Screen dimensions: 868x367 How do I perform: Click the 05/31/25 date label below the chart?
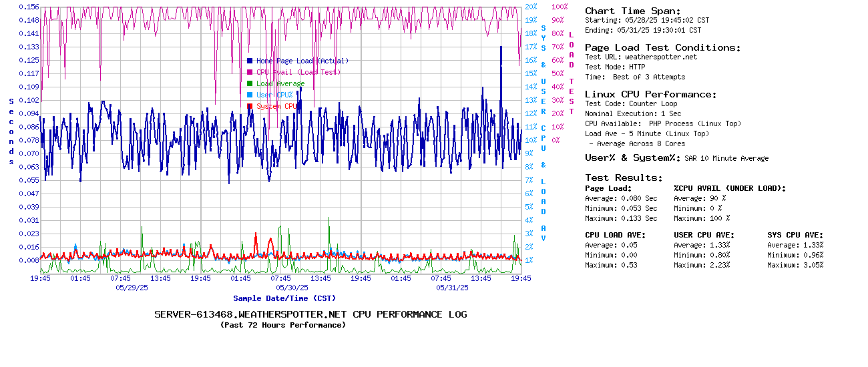pos(453,288)
